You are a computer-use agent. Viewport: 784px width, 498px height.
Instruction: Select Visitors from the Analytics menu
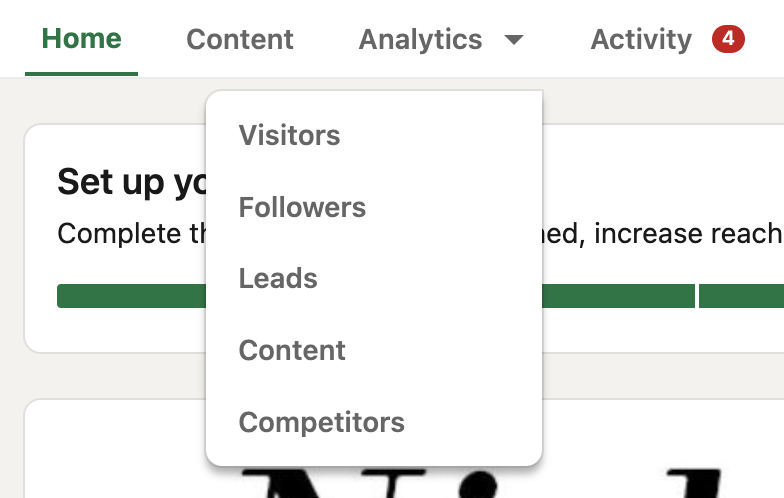tap(290, 135)
